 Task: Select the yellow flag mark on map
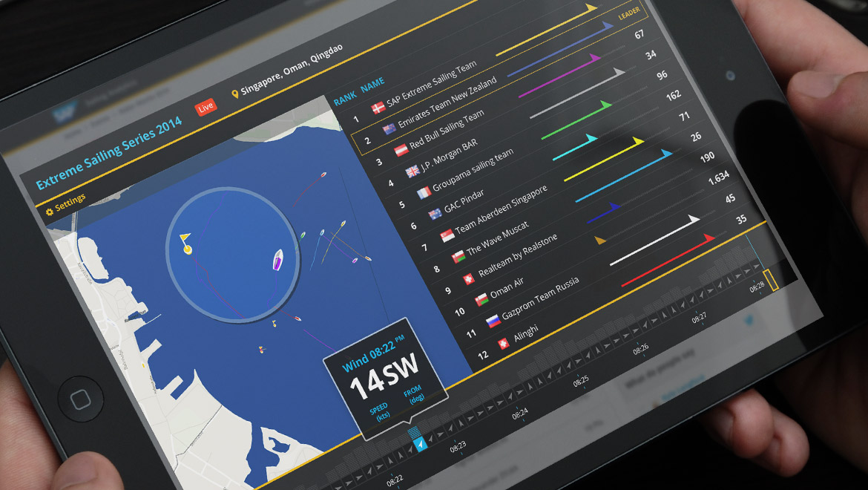tap(185, 243)
